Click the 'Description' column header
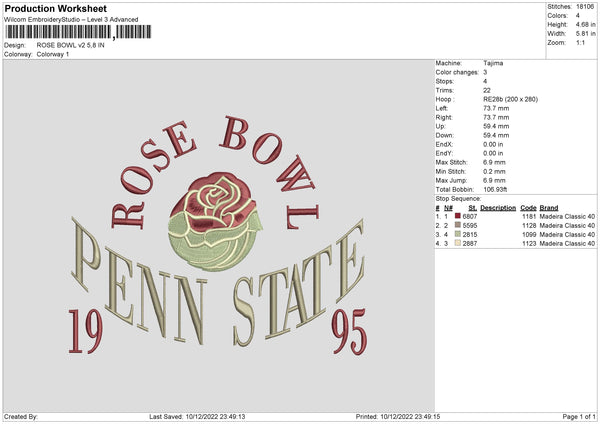The width and height of the screenshot is (600, 424). tap(498, 208)
